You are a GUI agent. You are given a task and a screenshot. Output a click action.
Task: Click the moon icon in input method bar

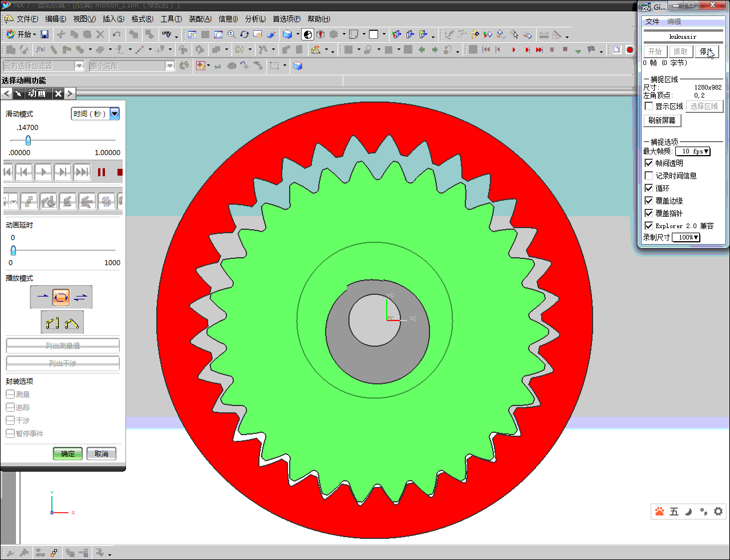point(688,512)
